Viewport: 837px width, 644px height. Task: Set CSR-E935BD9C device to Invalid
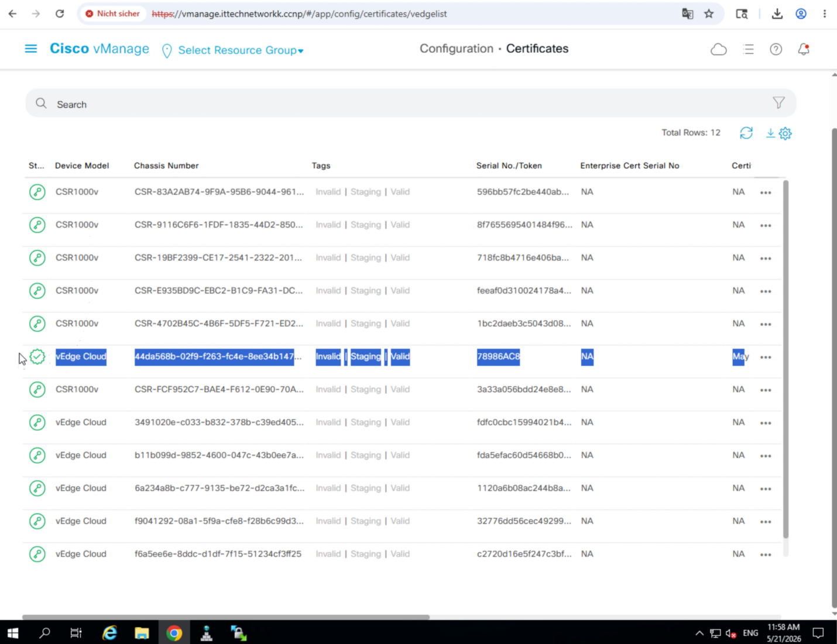click(x=328, y=291)
